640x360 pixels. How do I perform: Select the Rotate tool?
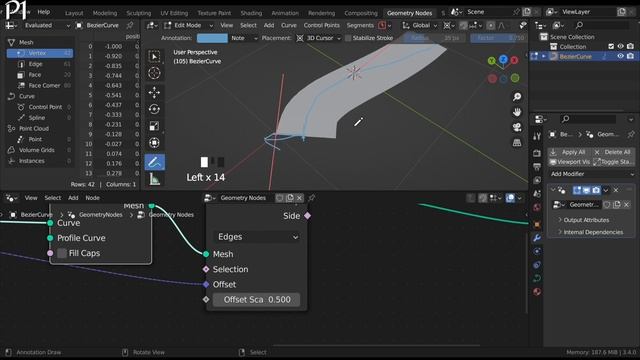[x=154, y=109]
